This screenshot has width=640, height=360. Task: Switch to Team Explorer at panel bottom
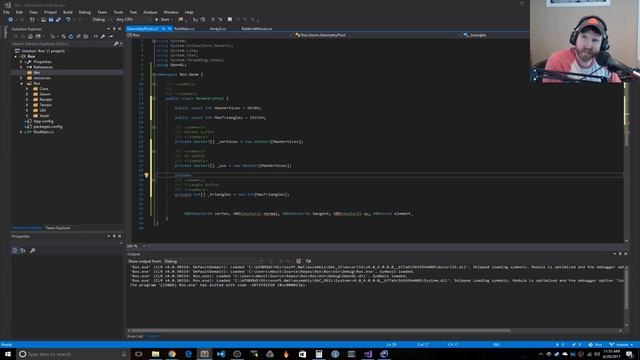[x=58, y=228]
